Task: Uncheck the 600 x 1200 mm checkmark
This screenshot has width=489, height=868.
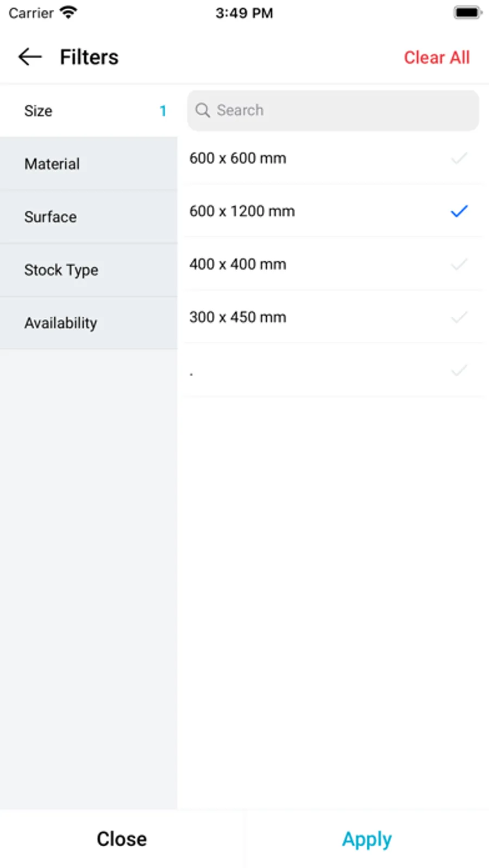Action: (459, 211)
